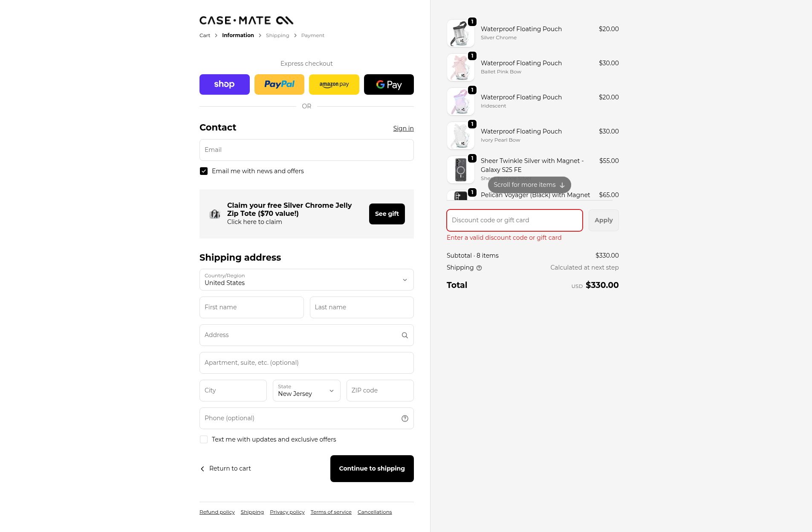
Task: Choose PayPal express checkout
Action: pyautogui.click(x=279, y=84)
